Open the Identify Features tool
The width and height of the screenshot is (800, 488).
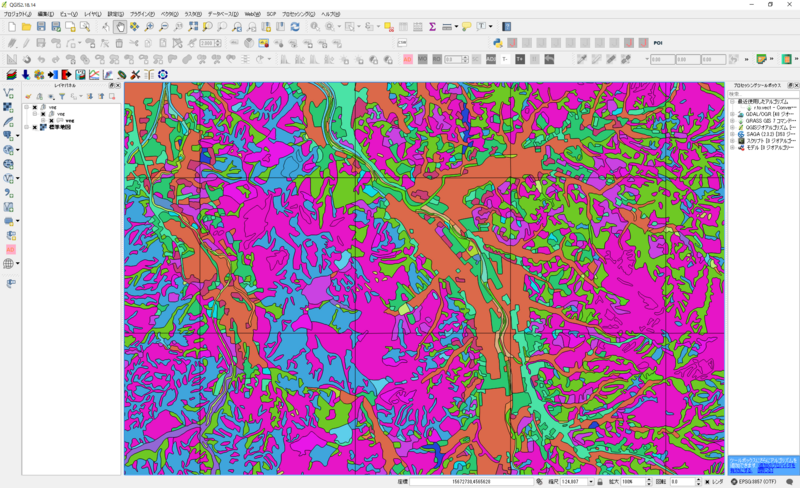pos(315,27)
